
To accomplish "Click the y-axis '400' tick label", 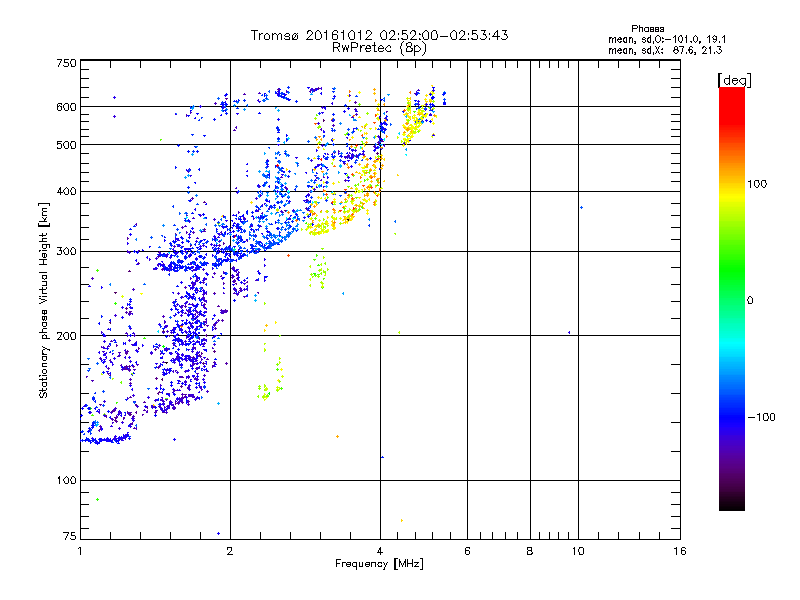I will 67,191.
